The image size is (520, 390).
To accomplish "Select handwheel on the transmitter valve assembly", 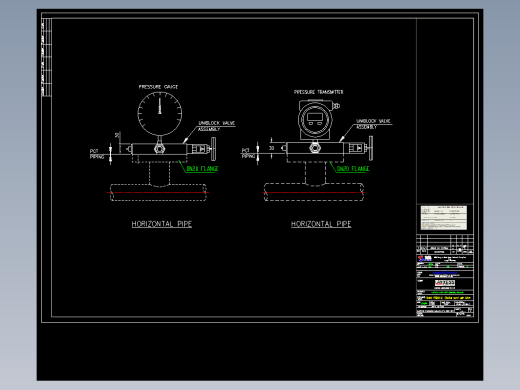I will tap(371, 148).
